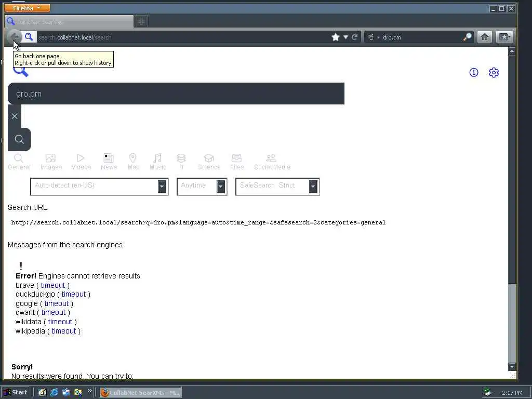
Task: Clear the search query with X
Action: [x=15, y=116]
